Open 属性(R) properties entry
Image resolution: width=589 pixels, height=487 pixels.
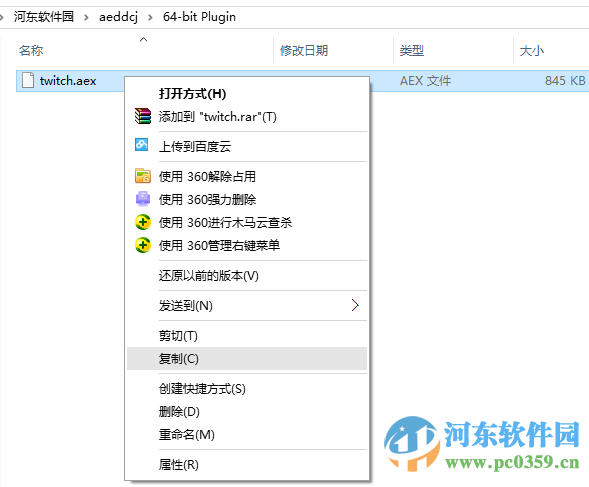[247, 465]
